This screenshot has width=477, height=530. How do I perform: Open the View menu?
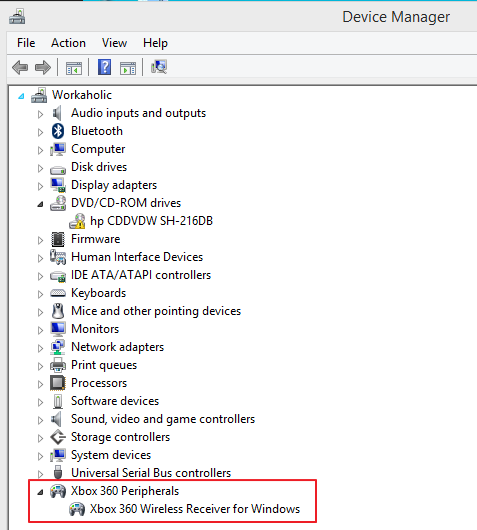[114, 43]
